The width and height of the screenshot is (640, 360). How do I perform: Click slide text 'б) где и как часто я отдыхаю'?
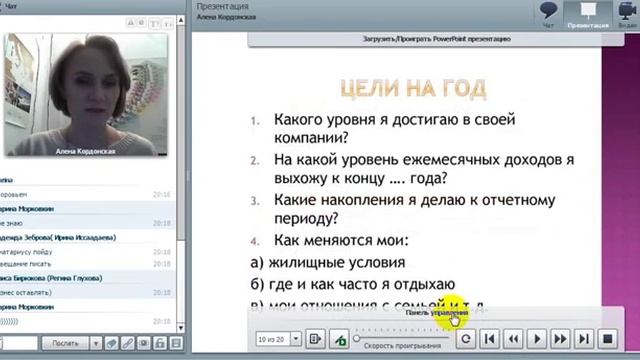(353, 284)
